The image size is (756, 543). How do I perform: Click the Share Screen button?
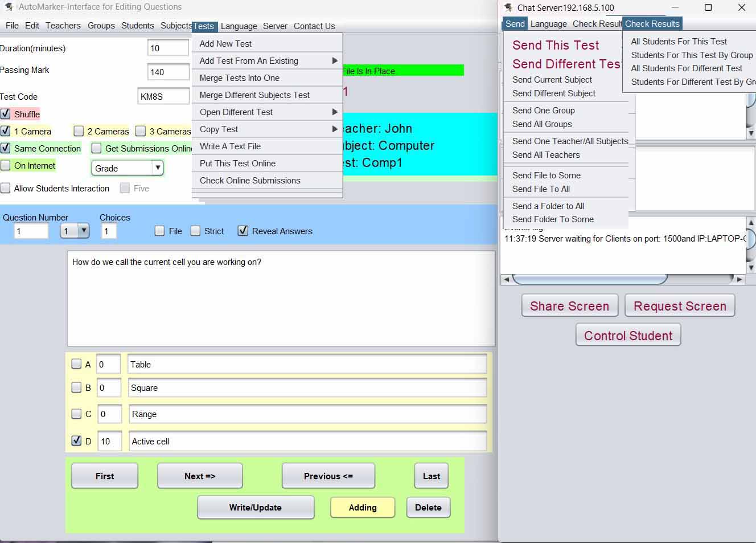point(569,306)
